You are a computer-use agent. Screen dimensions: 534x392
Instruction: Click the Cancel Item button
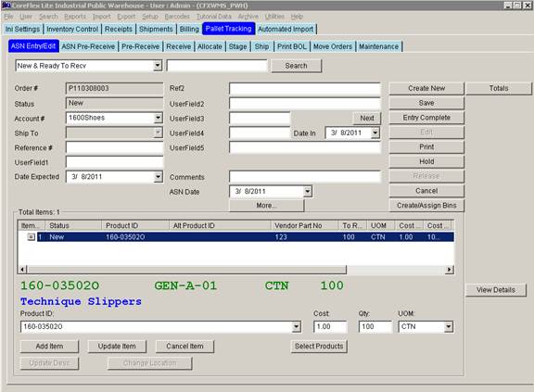pos(184,346)
